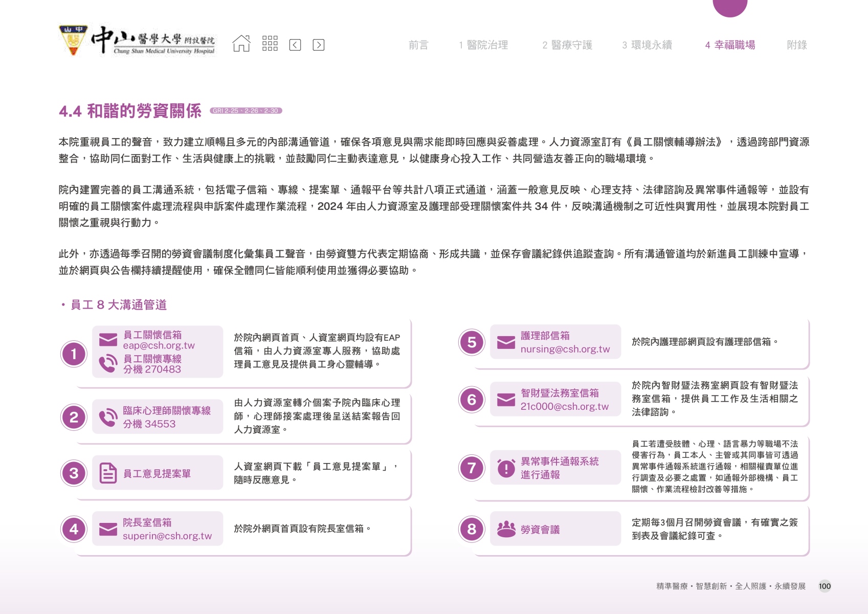The image size is (868, 614).
Task: Click the phone icon beside 臨床心理師關懷專線
Action: 108,418
